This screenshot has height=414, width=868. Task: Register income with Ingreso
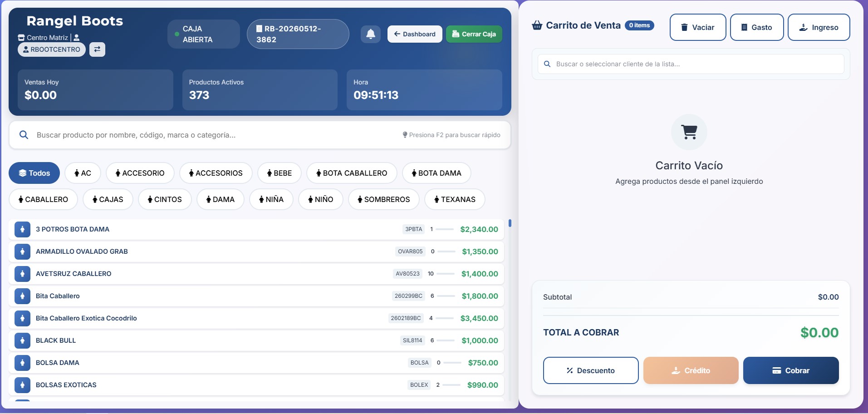819,27
